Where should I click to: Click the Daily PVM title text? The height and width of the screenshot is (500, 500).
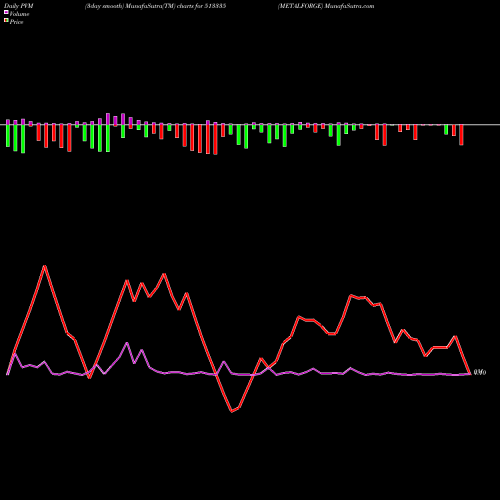19,6
